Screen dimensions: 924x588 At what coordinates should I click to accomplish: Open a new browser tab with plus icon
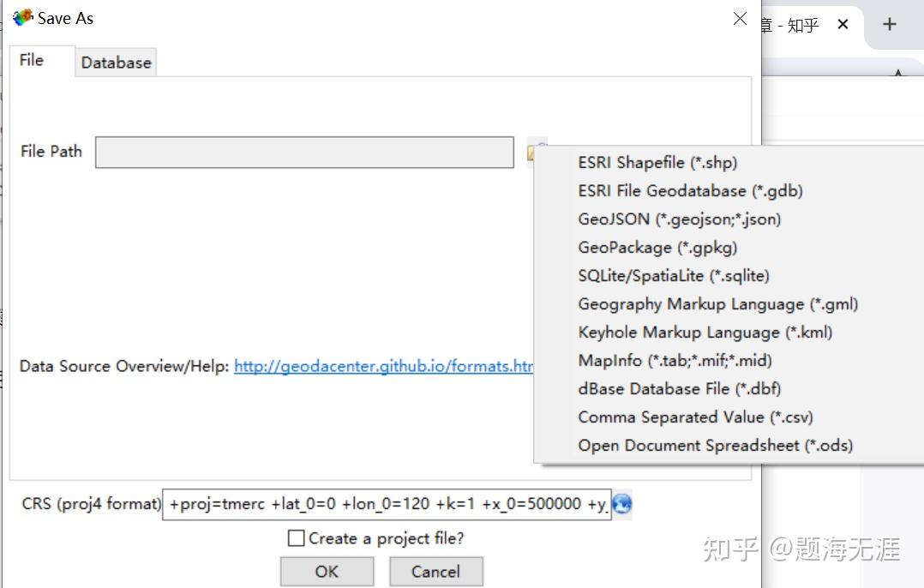click(x=889, y=25)
